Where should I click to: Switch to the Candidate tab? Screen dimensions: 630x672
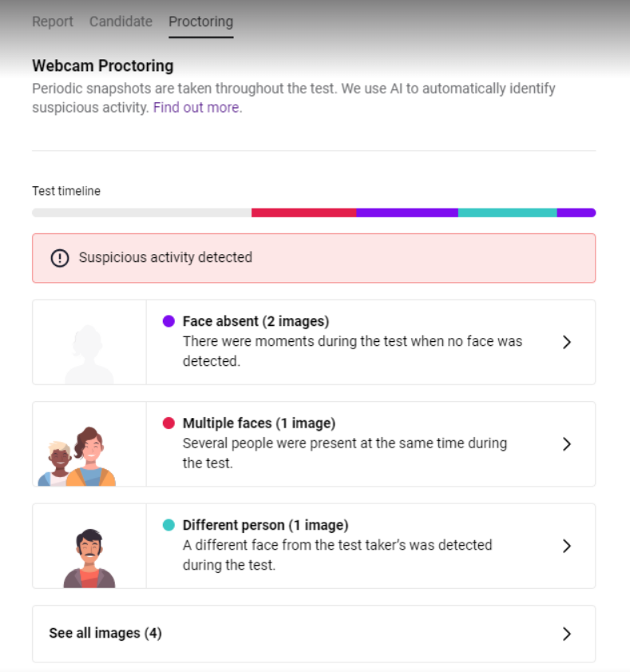click(x=121, y=22)
